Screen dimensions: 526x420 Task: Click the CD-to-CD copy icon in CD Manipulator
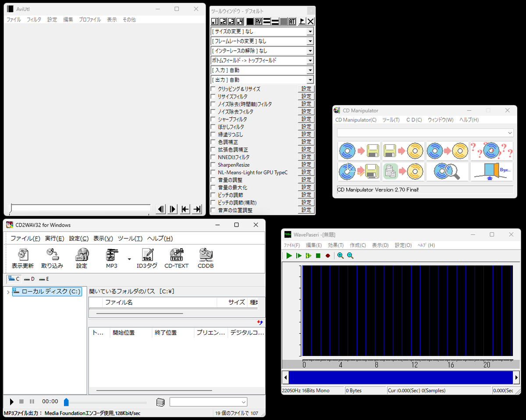point(448,151)
